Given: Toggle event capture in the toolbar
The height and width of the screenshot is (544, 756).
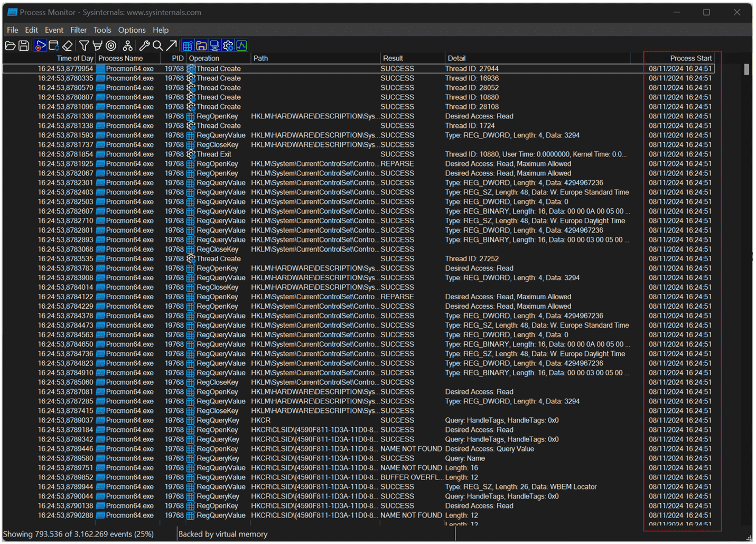Looking at the screenshot, I should pos(41,46).
